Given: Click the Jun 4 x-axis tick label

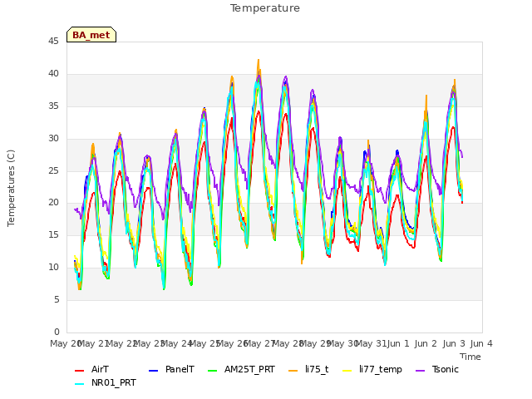Looking at the screenshot, I should tap(481, 343).
